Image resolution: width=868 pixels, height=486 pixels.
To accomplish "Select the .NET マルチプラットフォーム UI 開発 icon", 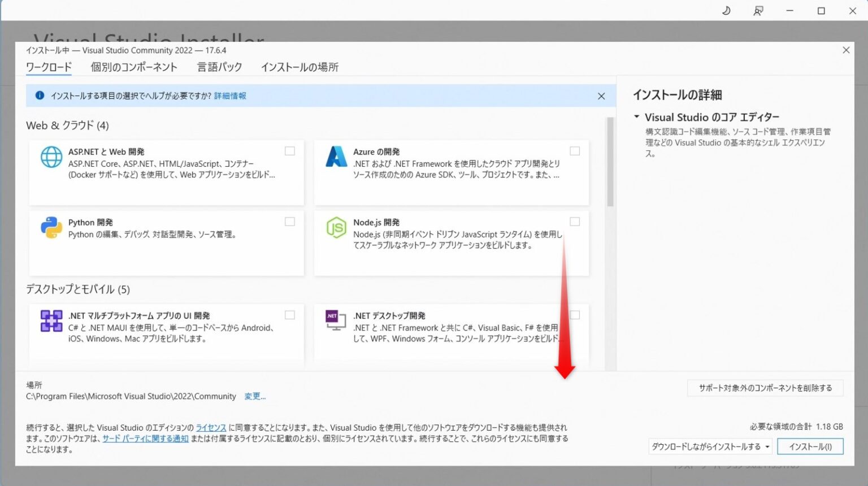I will 51,321.
